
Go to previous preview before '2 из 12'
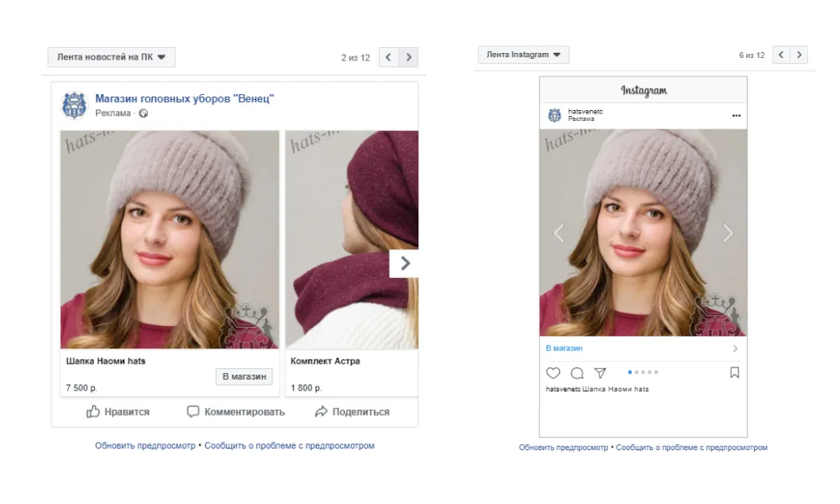pos(388,57)
